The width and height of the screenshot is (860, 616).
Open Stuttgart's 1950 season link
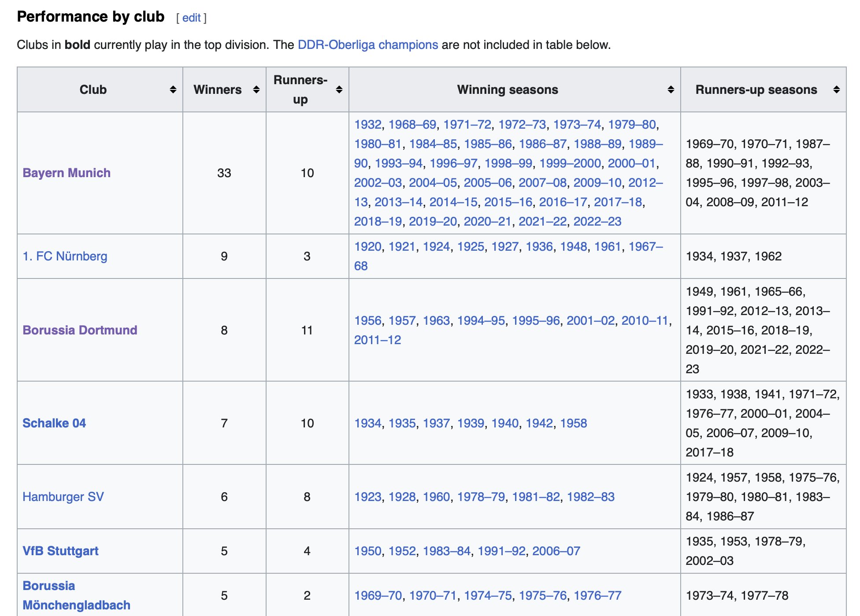tap(368, 551)
